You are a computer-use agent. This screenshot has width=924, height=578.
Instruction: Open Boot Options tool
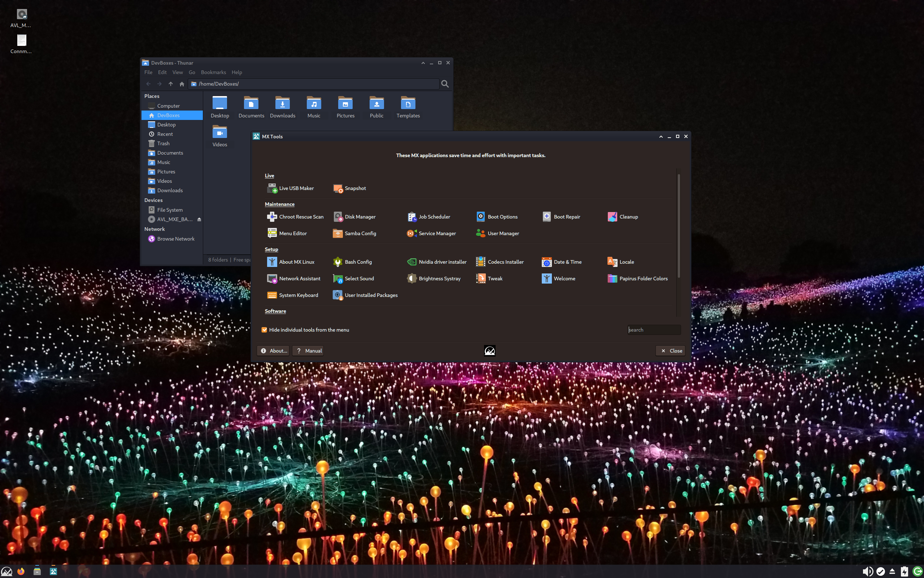pyautogui.click(x=497, y=217)
